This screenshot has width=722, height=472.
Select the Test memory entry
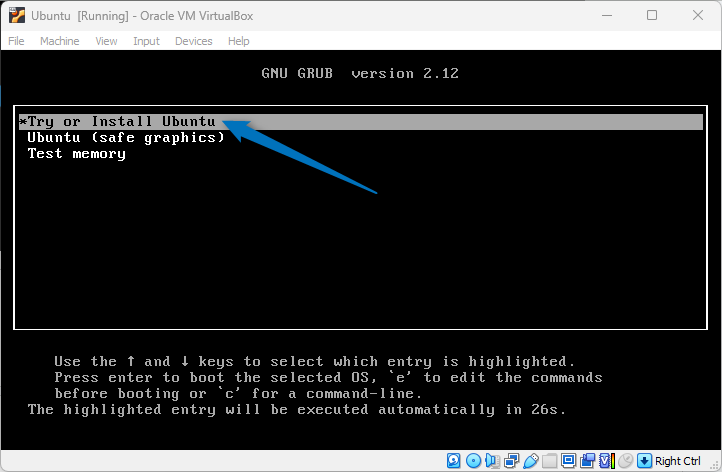(x=76, y=154)
